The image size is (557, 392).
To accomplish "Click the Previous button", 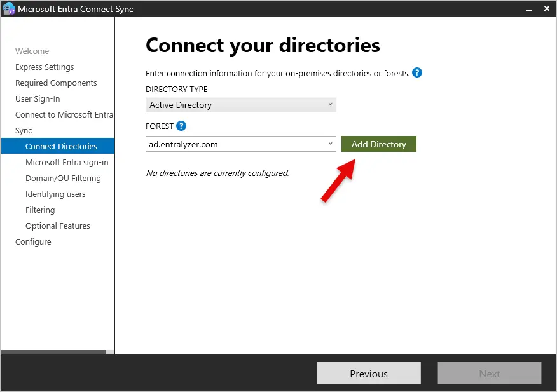I will [368, 374].
